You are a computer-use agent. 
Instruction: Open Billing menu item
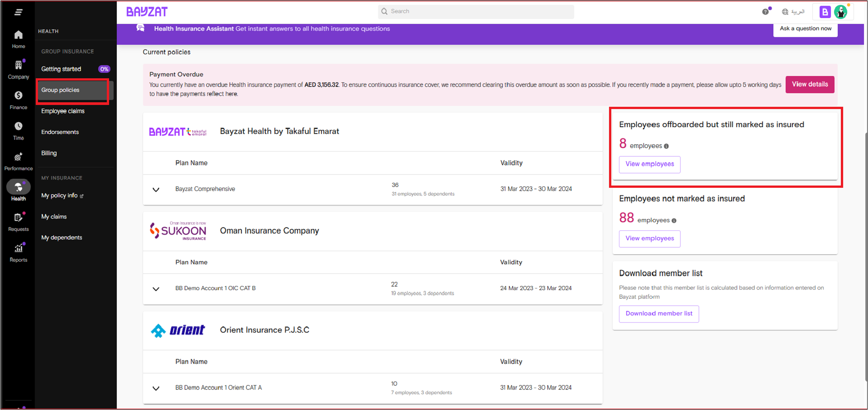(x=49, y=153)
